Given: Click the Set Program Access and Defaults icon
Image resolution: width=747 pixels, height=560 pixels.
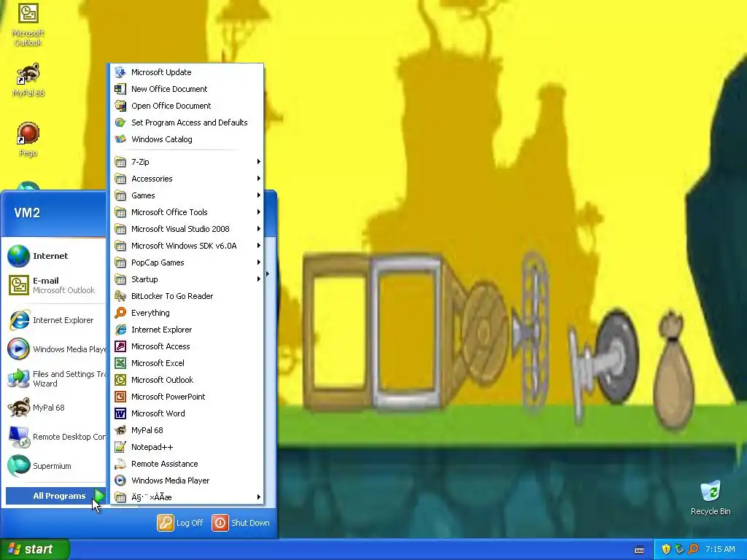Looking at the screenshot, I should point(120,122).
